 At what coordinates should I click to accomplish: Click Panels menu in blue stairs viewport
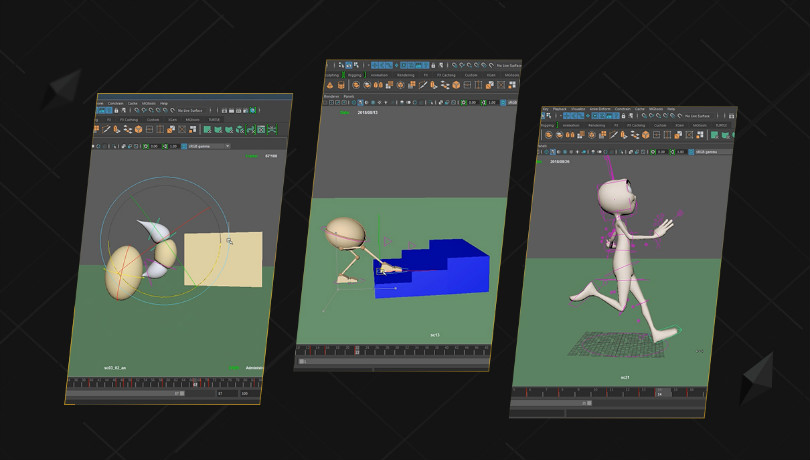349,97
